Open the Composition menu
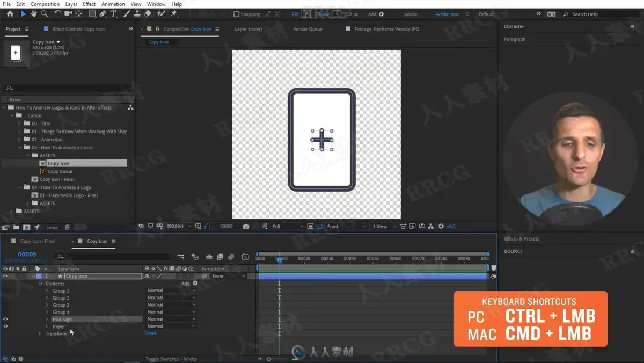This screenshot has height=363, width=644. click(45, 4)
